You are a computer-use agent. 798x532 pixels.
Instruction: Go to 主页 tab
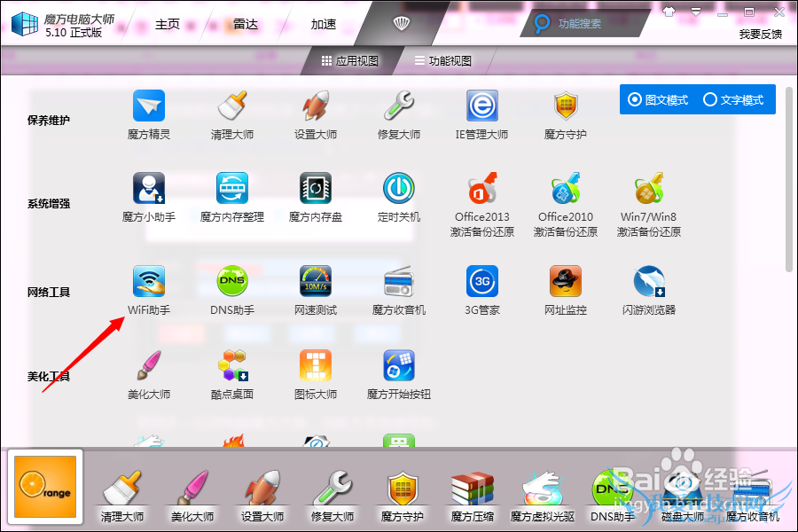tap(168, 25)
